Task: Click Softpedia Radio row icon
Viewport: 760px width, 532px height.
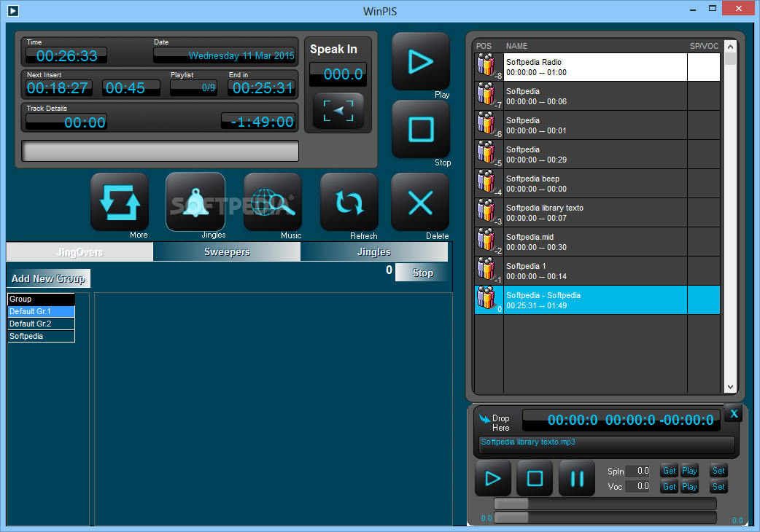Action: click(x=486, y=66)
